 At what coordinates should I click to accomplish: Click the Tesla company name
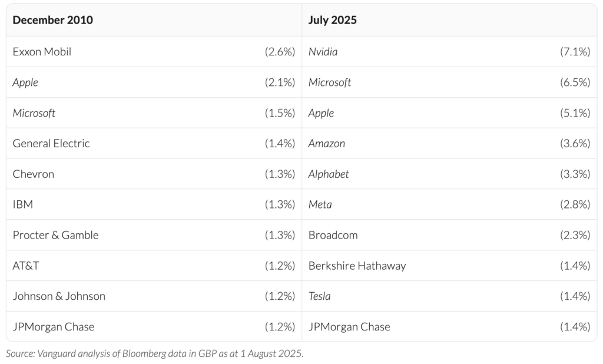(319, 296)
